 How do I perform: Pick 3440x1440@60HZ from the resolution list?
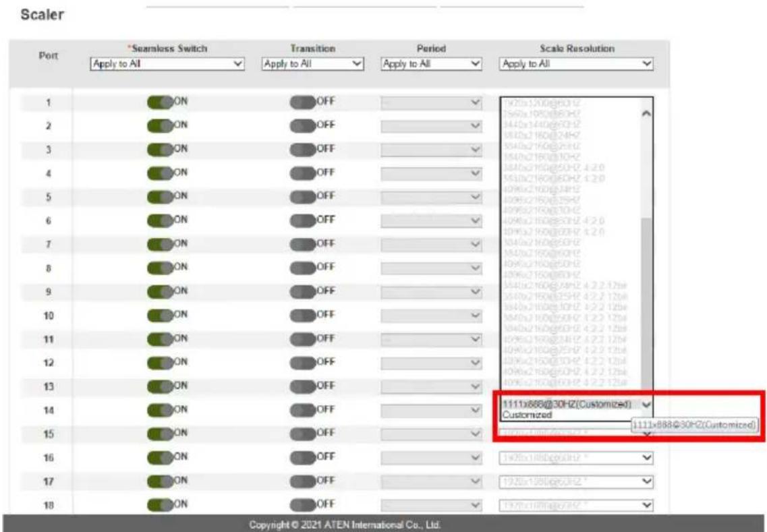coord(542,125)
